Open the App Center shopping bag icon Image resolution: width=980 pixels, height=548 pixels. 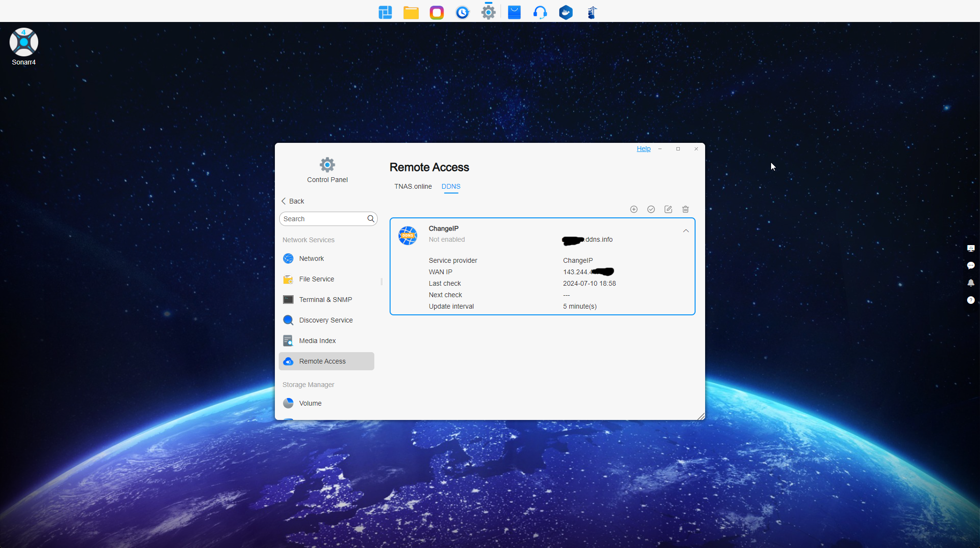pos(514,12)
